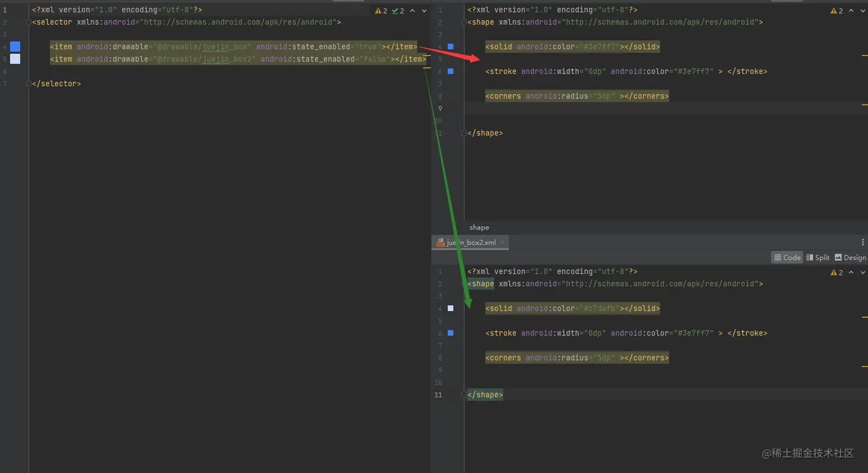868x473 pixels.
Task: Click the stroke color swatch in top-right editor gutter
Action: (x=451, y=71)
